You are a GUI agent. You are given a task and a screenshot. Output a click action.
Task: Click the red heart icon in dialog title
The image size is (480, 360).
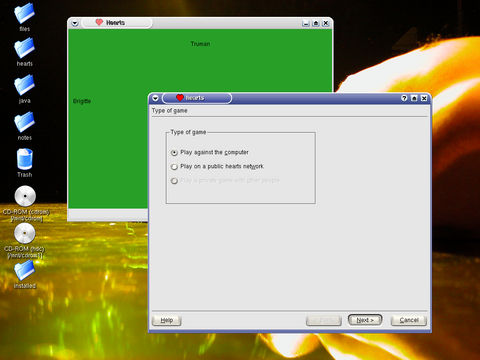180,98
